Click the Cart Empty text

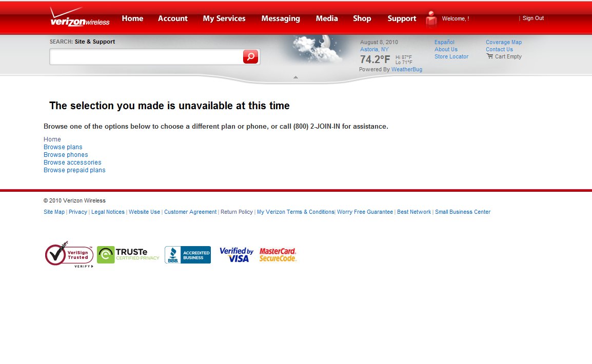[508, 56]
